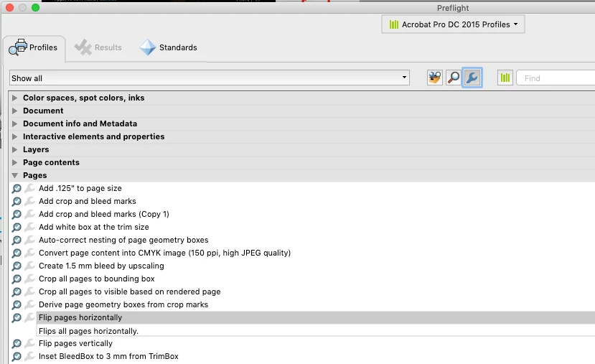Click wrench icon for Create 1.5 mm bleed
This screenshot has height=364, width=595.
pyautogui.click(x=29, y=266)
